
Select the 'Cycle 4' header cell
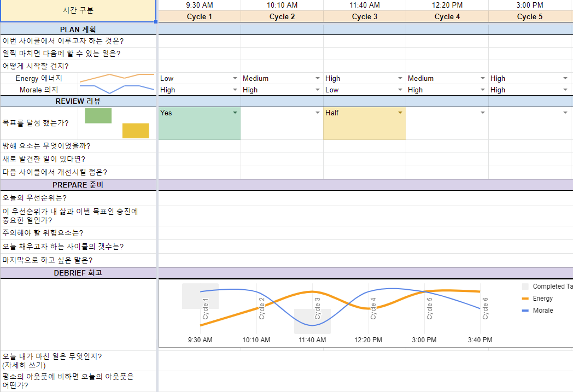(x=447, y=16)
